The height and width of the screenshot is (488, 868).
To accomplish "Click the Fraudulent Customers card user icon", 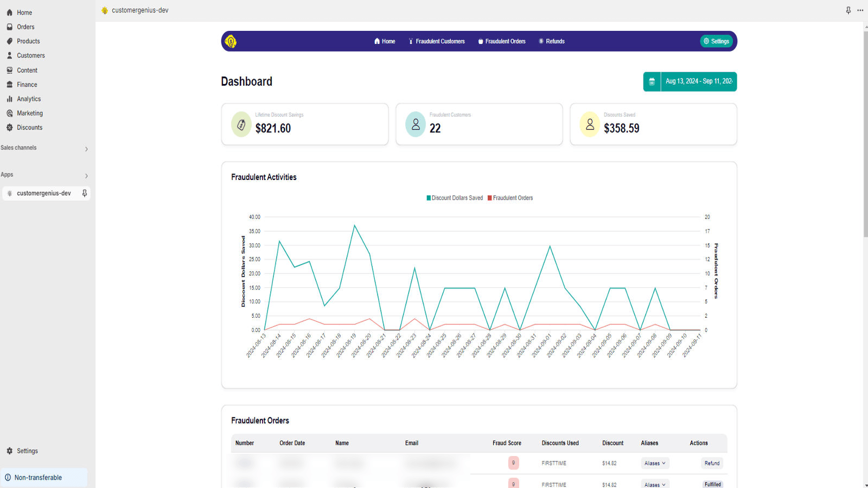I will pyautogui.click(x=416, y=125).
